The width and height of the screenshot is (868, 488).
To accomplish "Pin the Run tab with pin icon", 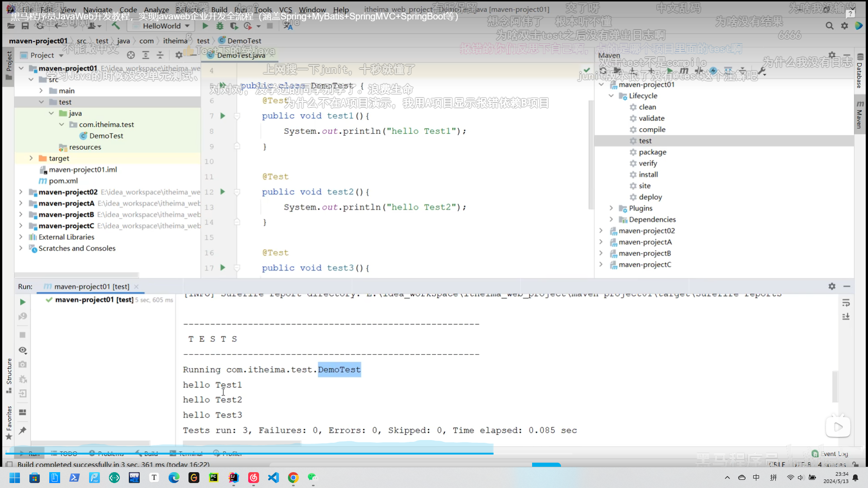I will (23, 430).
